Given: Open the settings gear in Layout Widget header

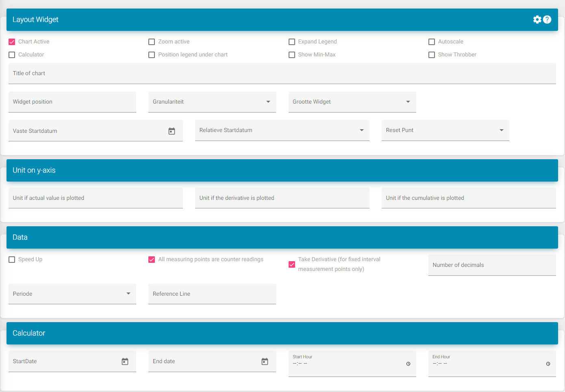Looking at the screenshot, I should 537,19.
